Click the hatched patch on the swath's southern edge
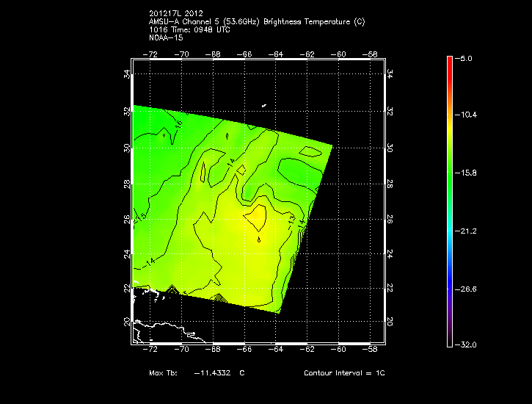The height and width of the screenshot is (404, 532). (218, 297)
